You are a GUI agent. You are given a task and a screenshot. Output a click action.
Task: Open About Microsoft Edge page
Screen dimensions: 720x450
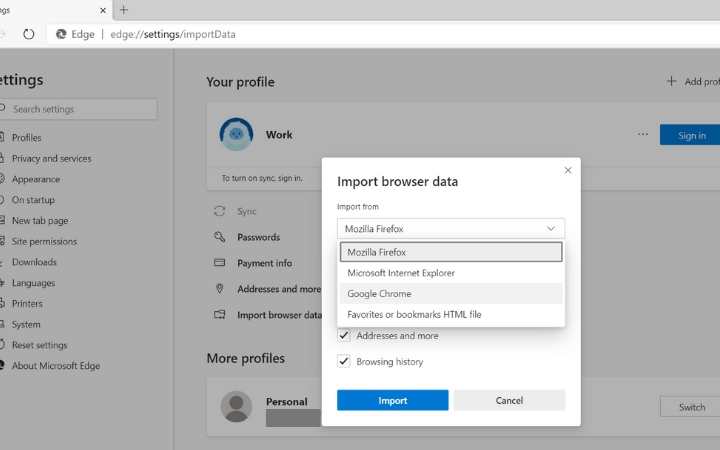[56, 366]
